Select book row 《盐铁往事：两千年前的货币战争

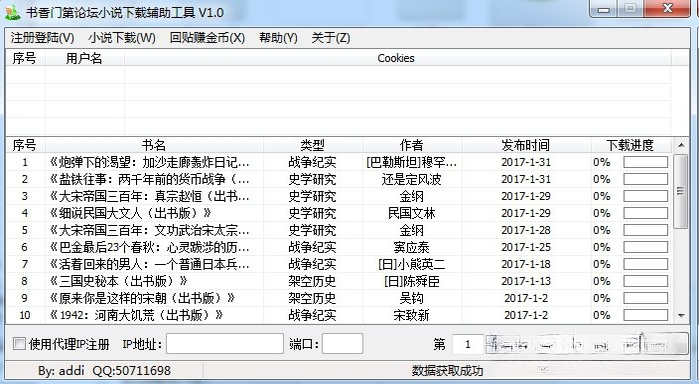click(x=338, y=179)
